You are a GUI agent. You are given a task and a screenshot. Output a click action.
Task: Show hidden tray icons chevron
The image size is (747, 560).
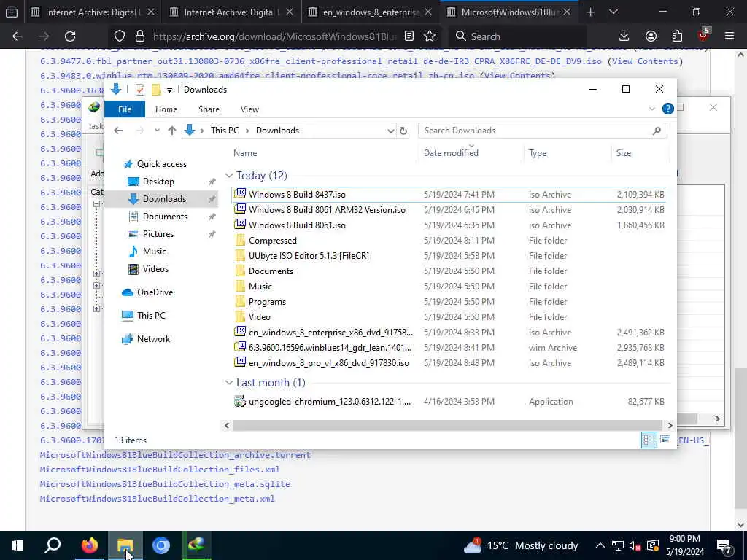[600, 545]
